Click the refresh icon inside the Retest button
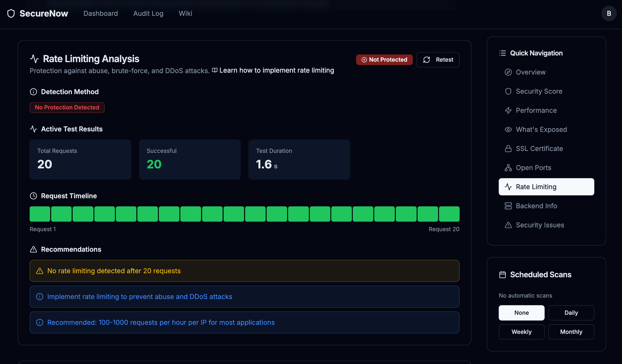This screenshot has height=364, width=622. point(426,60)
